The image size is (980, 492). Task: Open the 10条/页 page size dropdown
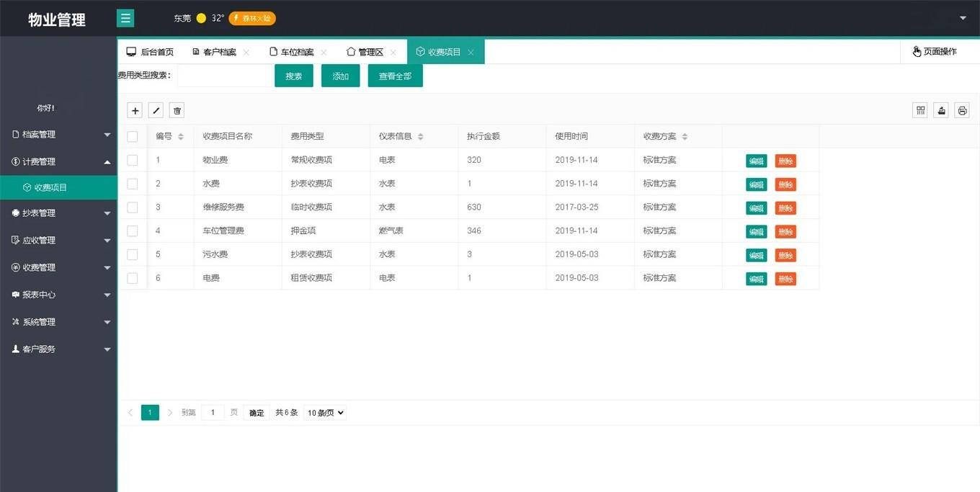325,413
